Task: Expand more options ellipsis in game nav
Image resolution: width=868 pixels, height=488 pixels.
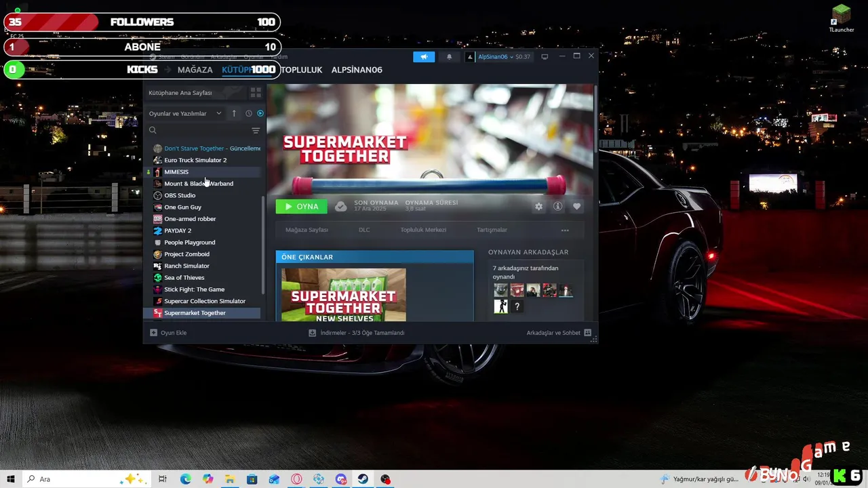Action: pos(565,230)
